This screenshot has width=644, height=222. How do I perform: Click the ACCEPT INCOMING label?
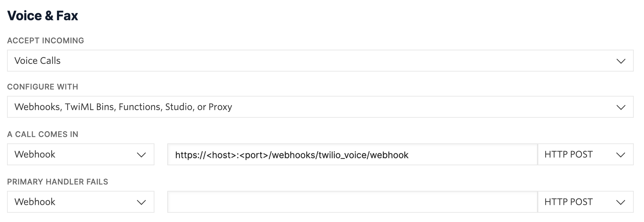tap(46, 41)
